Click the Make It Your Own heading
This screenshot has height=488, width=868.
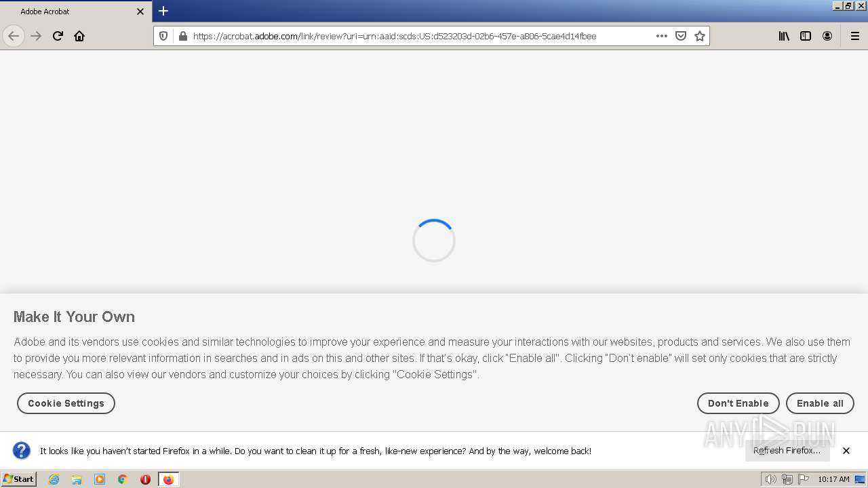pyautogui.click(x=74, y=317)
